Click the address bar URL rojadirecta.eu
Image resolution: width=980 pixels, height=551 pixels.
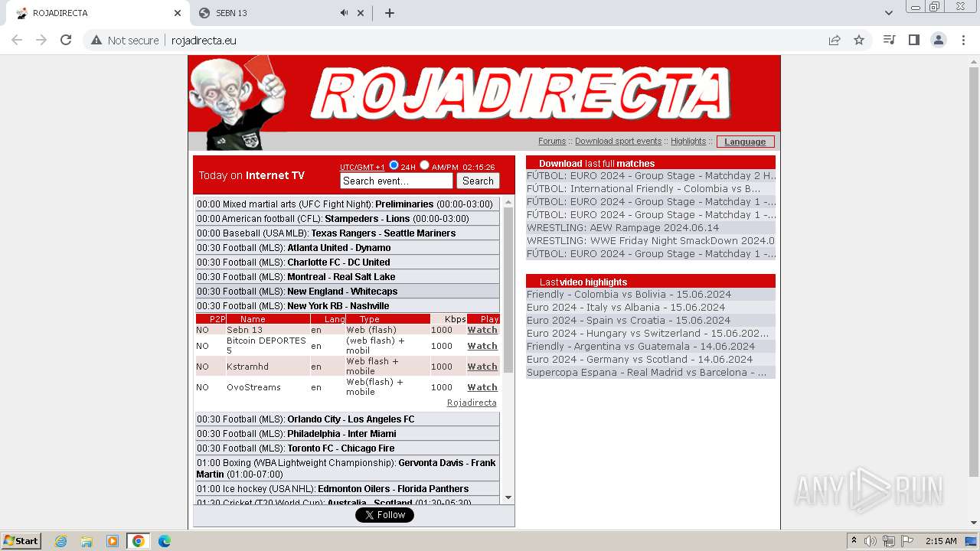coord(204,41)
